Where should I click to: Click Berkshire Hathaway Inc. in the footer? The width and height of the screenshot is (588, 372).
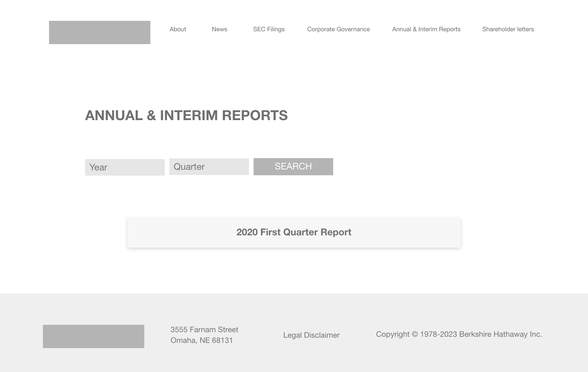tap(500, 334)
